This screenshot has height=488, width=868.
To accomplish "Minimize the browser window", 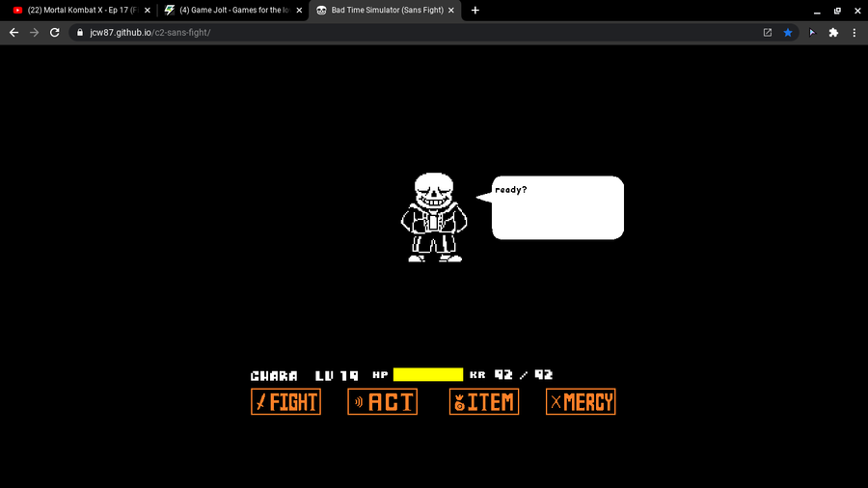I will (x=817, y=11).
